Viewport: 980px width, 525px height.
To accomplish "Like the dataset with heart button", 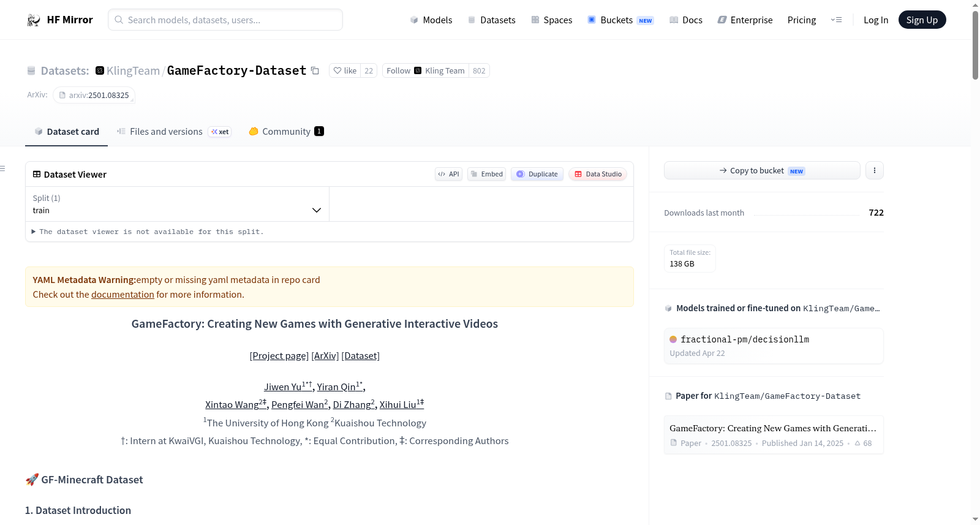I will (x=345, y=70).
